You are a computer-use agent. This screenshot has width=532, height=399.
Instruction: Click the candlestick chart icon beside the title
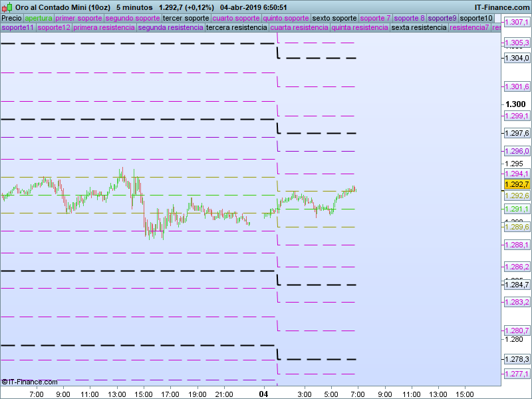pos(8,7)
